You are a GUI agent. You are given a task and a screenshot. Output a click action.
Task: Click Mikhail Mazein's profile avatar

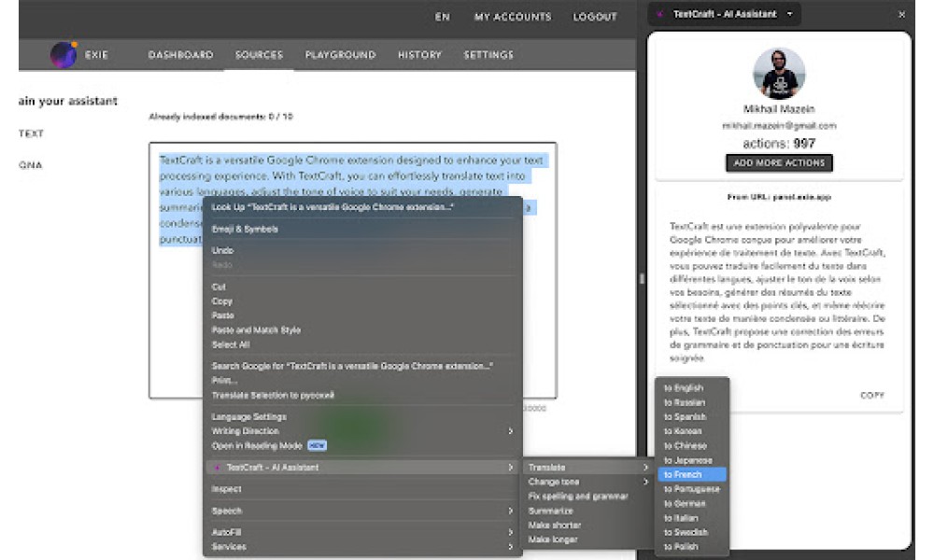[779, 74]
